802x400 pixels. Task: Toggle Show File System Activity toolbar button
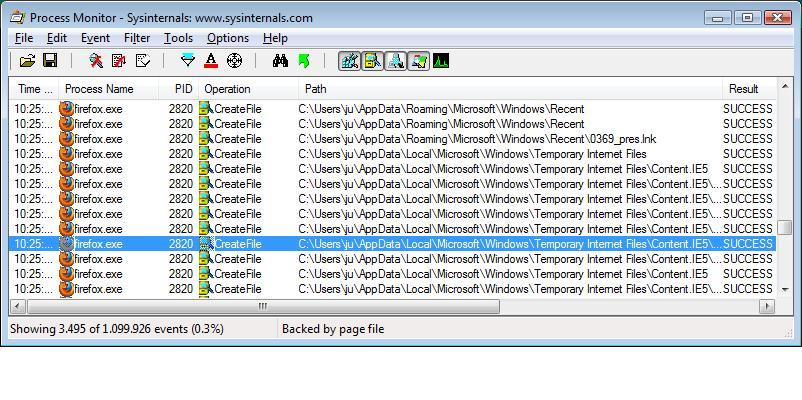coord(372,61)
